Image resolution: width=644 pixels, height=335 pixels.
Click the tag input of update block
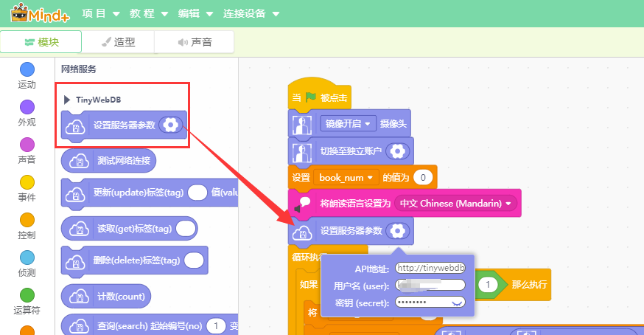pos(197,192)
